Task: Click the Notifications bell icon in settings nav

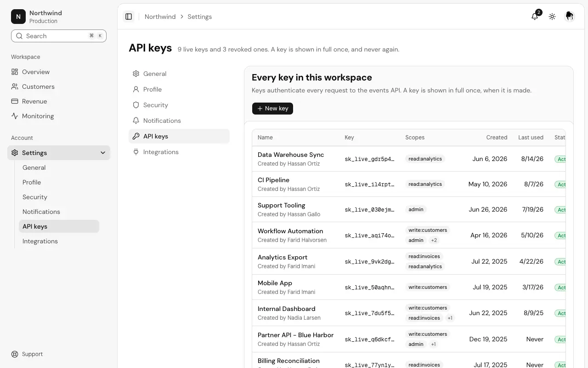Action: (x=136, y=121)
